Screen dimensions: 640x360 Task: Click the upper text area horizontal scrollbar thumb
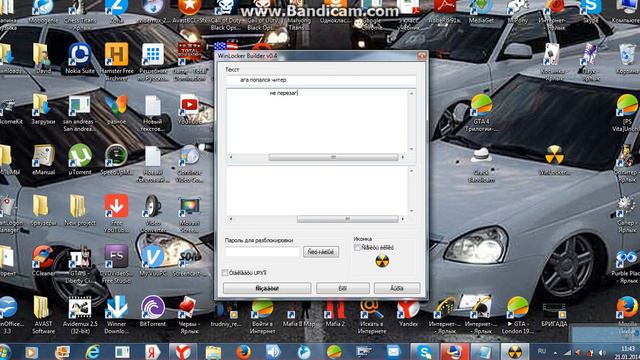333,157
